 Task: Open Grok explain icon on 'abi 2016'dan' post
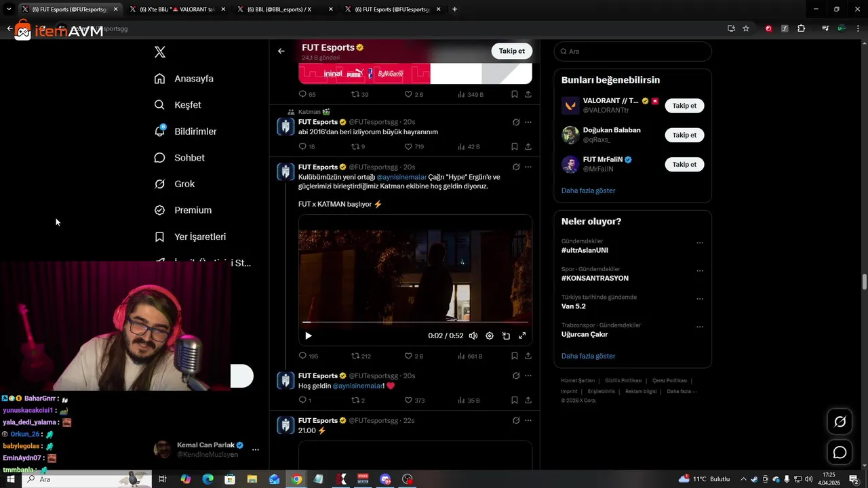[x=516, y=122]
